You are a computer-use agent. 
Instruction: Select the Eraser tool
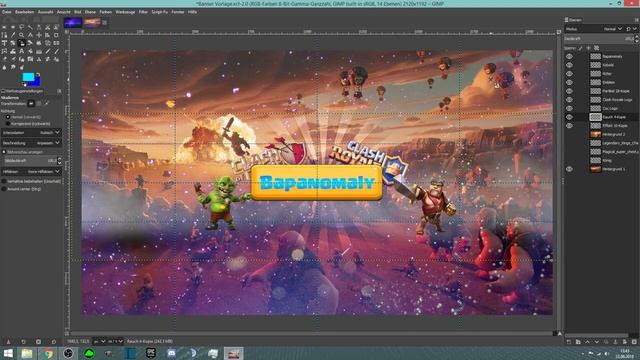click(4, 60)
